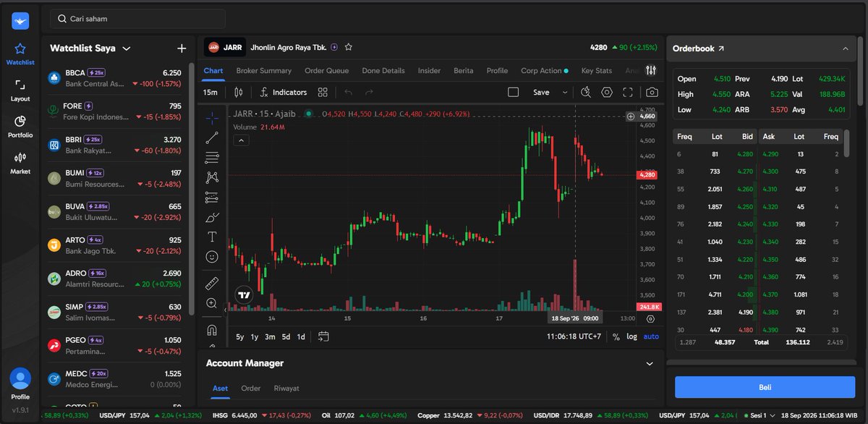
Task: Collapse the drawing toolbar side arrow
Action: (x=225, y=310)
